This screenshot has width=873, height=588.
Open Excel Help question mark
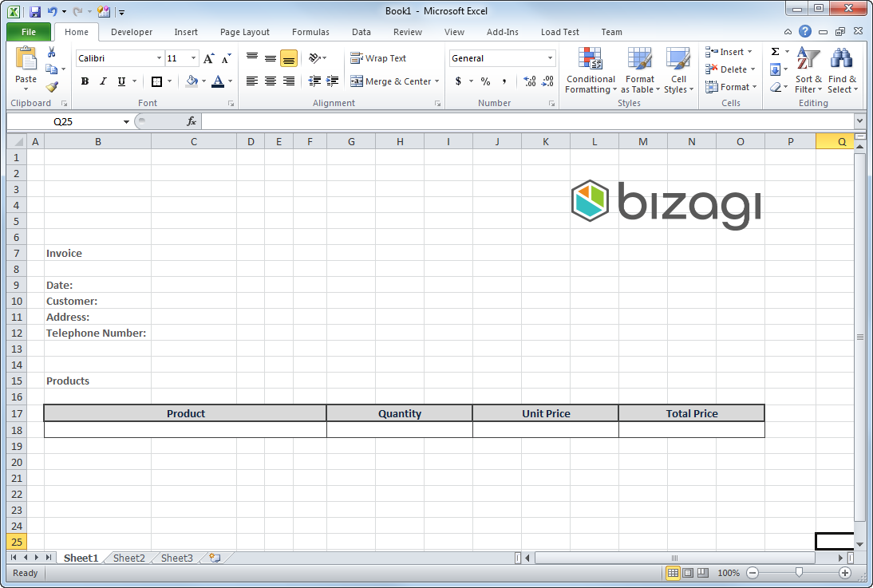pos(804,31)
